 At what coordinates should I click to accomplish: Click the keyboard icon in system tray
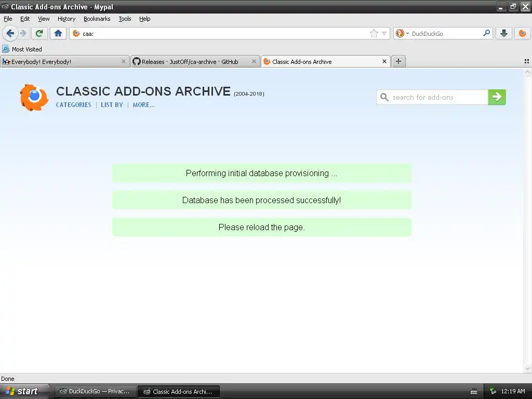pos(474,392)
